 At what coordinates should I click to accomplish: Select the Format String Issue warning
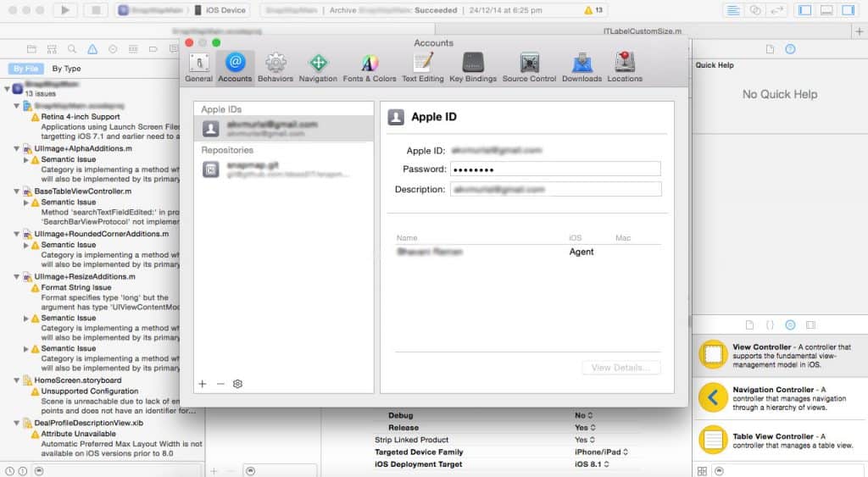point(75,288)
